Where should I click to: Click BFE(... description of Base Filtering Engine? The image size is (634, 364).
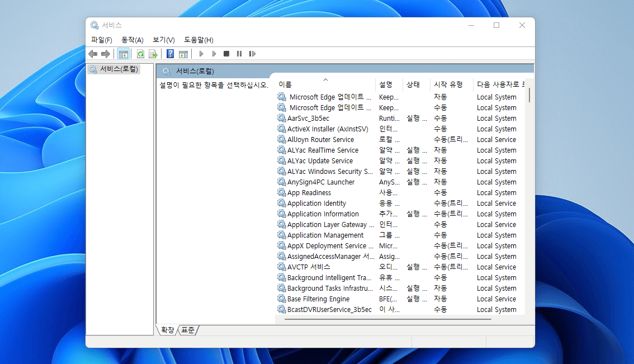[x=388, y=299]
